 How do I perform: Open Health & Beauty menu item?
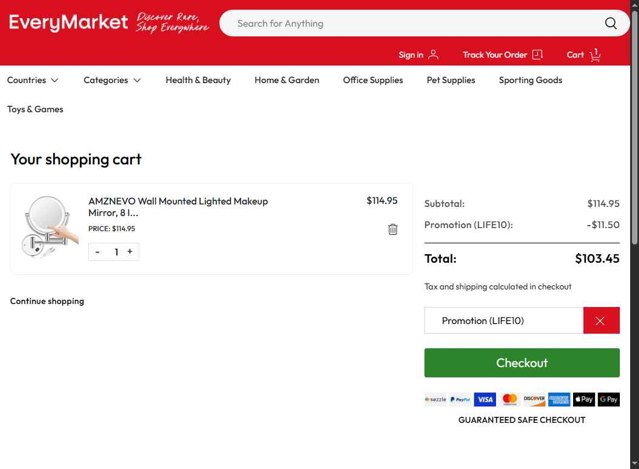pyautogui.click(x=198, y=80)
